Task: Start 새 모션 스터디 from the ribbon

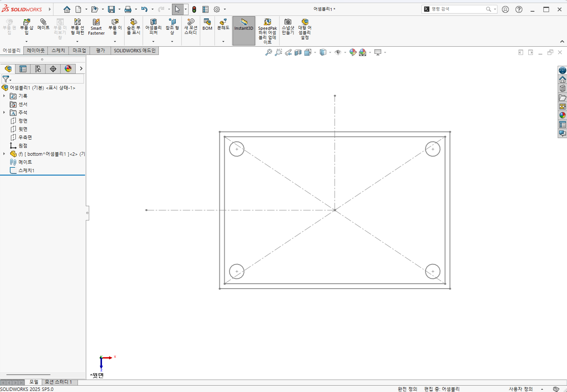Action: click(191, 27)
